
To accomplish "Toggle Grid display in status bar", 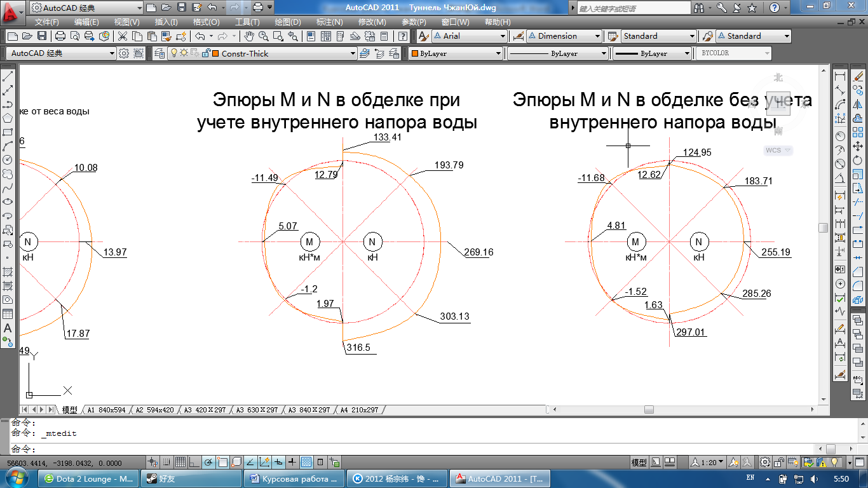I will [x=180, y=462].
